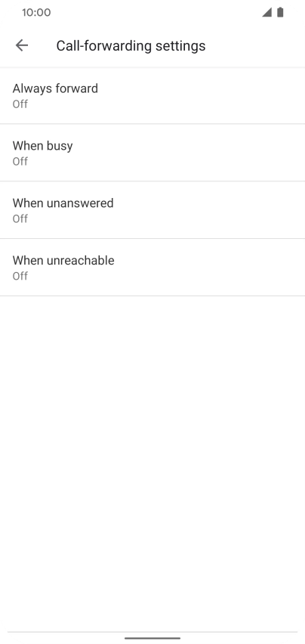This screenshot has width=305, height=644.
Task: Open the When unanswered setting
Action: point(152,210)
